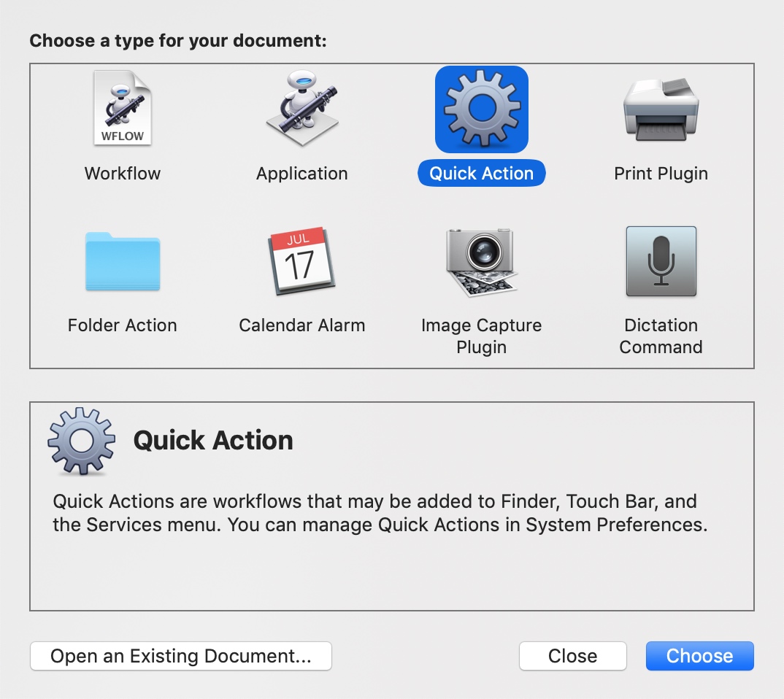Click the Quick Action heading in description
Screen dimensions: 784x699
(213, 441)
